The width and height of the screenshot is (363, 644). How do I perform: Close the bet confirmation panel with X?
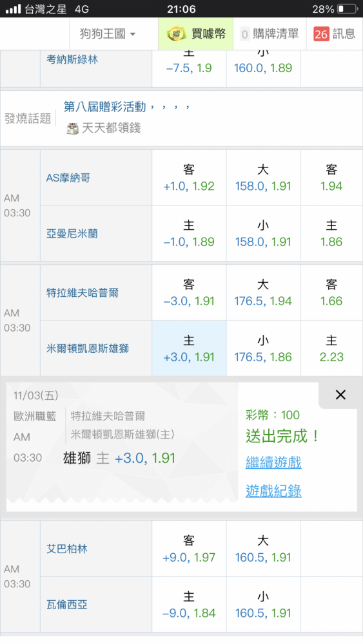[x=340, y=395]
